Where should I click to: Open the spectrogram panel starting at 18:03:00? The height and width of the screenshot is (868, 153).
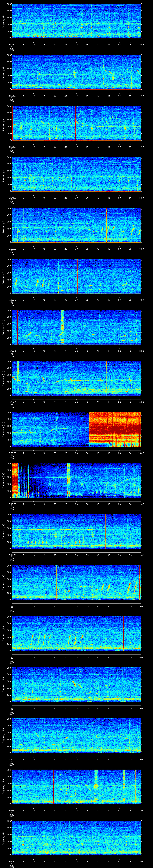point(76,123)
